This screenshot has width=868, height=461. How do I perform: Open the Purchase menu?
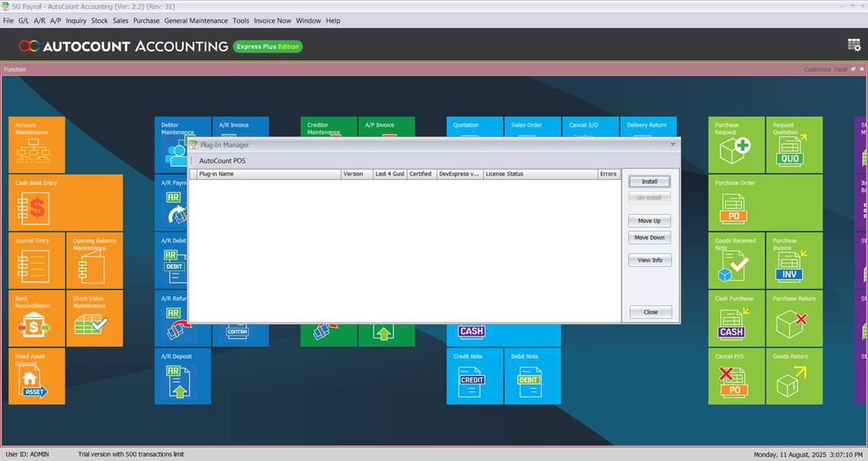click(x=146, y=21)
